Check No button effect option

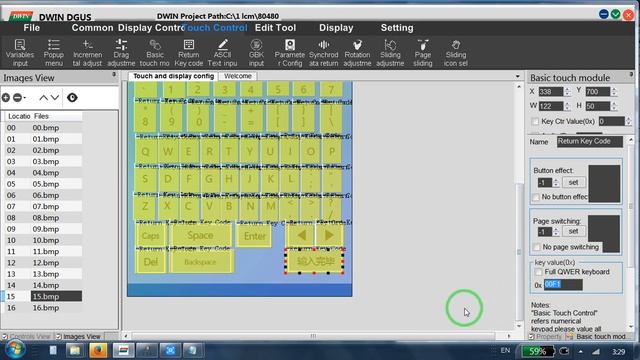536,197
